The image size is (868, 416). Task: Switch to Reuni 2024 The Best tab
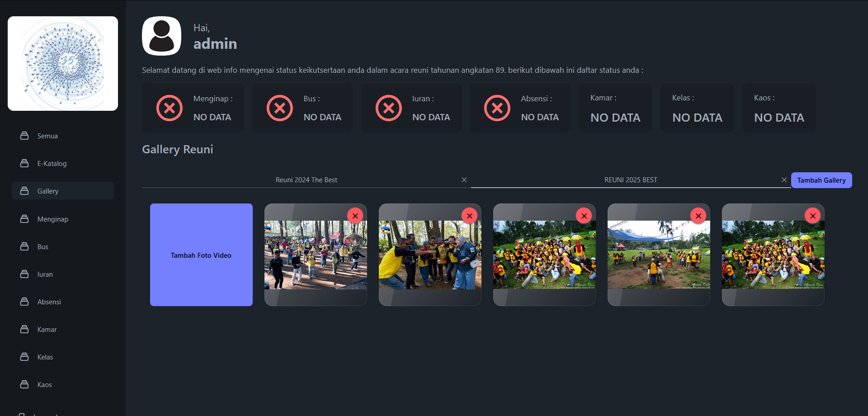(x=306, y=180)
